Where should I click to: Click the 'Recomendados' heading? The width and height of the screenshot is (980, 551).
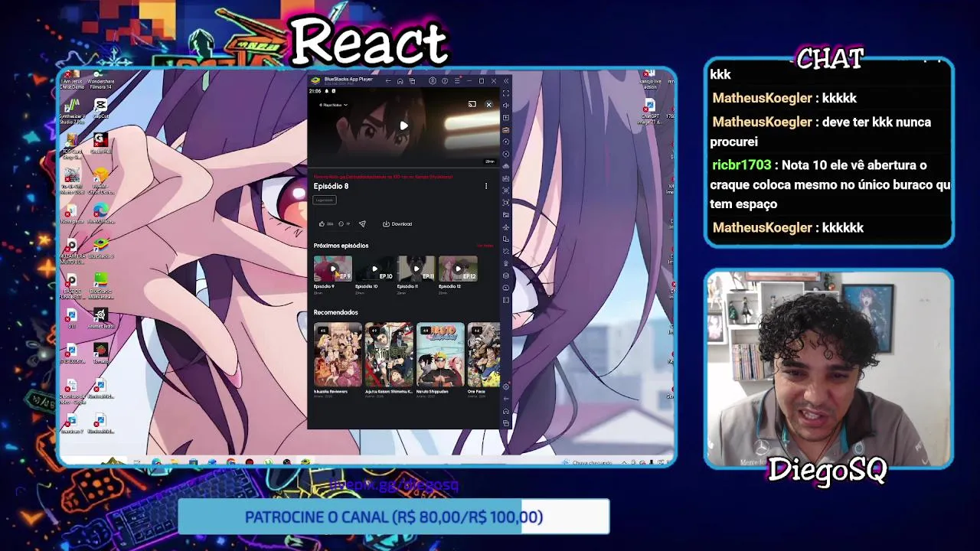pyautogui.click(x=335, y=312)
